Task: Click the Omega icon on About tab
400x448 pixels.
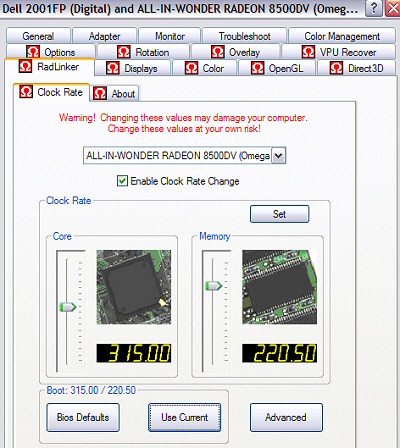Action: (x=100, y=93)
